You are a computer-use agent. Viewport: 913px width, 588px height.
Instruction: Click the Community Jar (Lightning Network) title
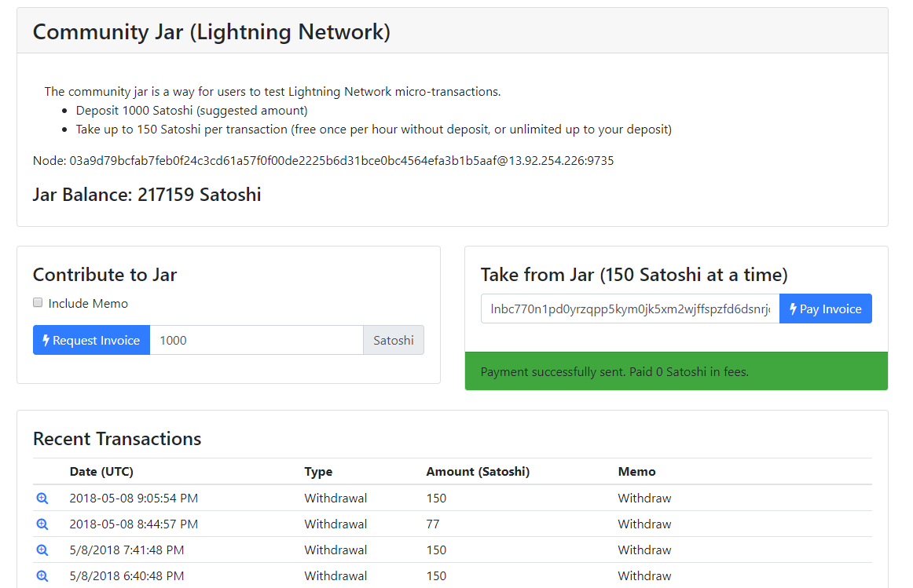(211, 32)
